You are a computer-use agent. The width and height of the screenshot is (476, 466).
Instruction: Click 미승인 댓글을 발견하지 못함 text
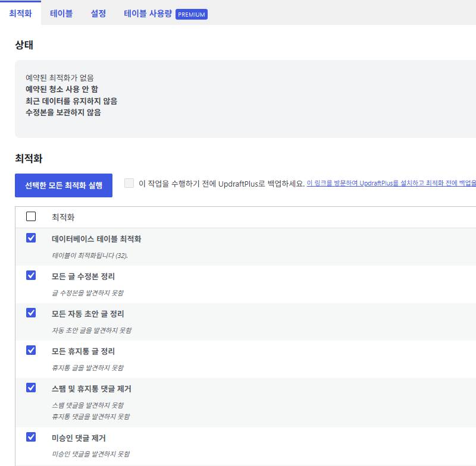point(91,454)
